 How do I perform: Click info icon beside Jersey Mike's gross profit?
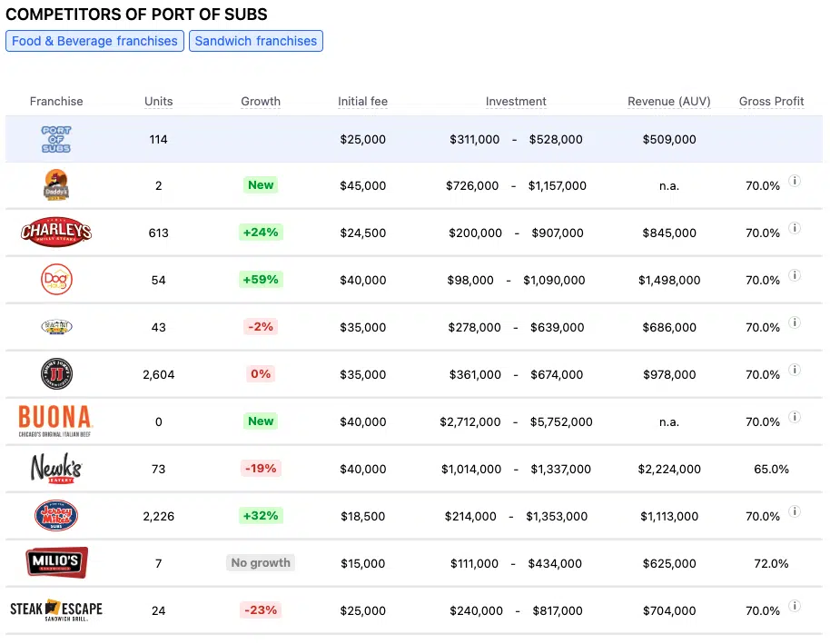pos(795,511)
